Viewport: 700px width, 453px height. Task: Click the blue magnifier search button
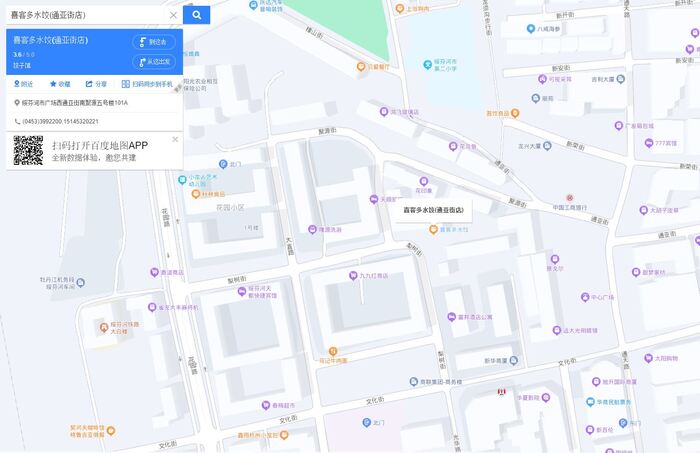[196, 15]
